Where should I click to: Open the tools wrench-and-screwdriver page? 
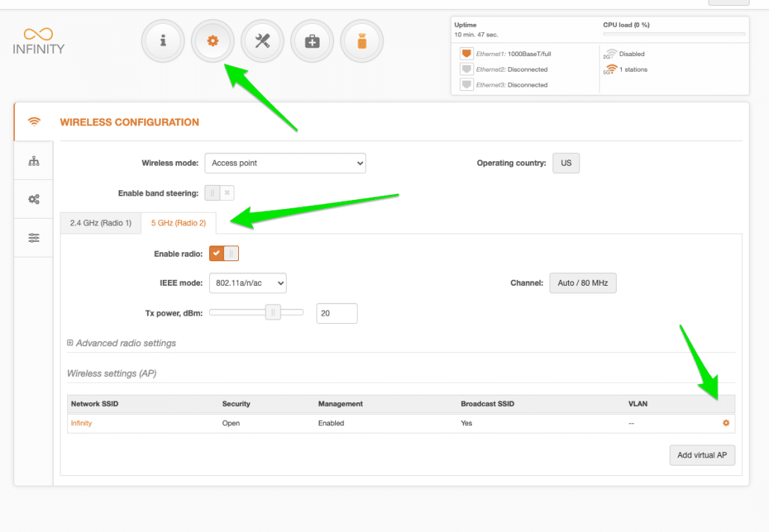tap(262, 41)
